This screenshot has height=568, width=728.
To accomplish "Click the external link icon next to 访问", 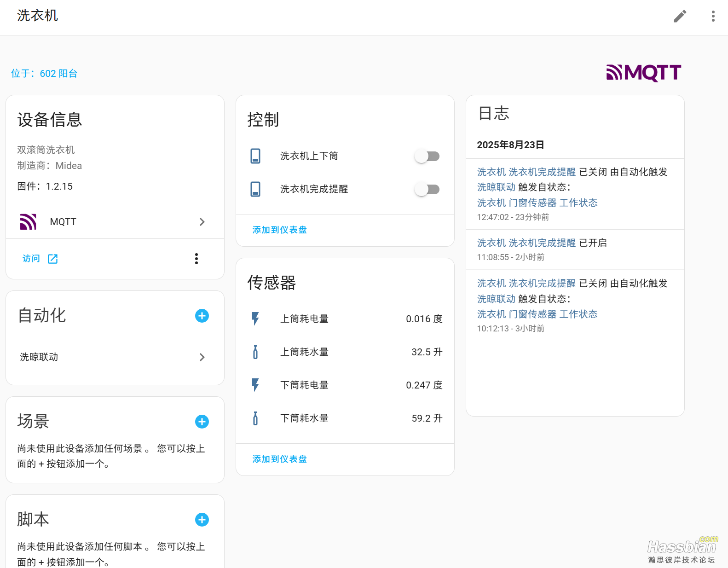I will [x=53, y=259].
